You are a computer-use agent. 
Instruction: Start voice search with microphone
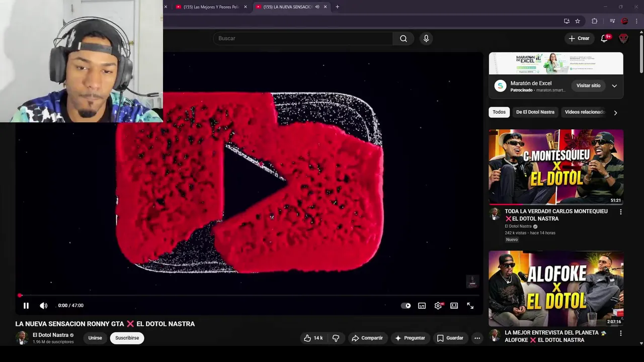(426, 38)
